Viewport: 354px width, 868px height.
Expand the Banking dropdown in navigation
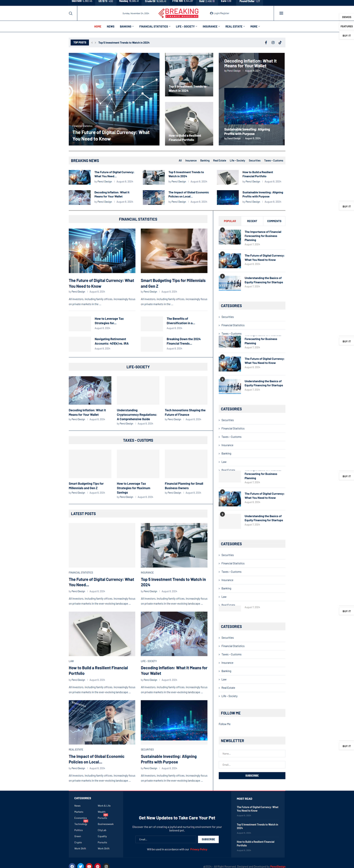pos(126,27)
